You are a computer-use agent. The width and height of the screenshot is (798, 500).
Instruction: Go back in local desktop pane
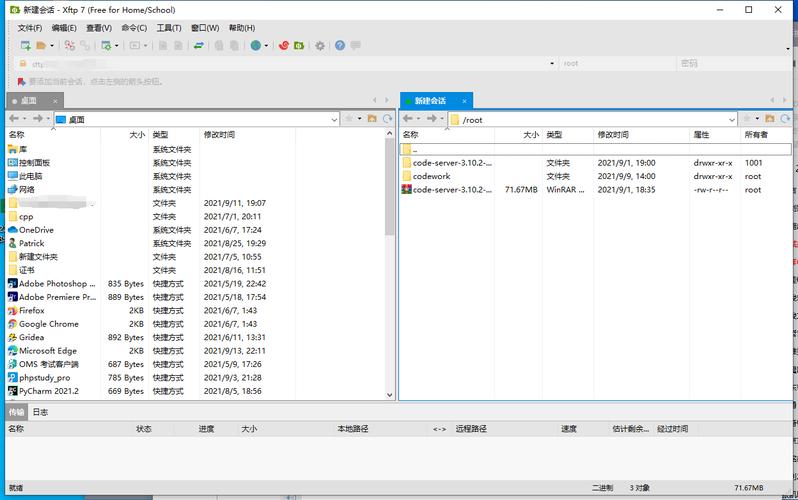click(x=14, y=119)
